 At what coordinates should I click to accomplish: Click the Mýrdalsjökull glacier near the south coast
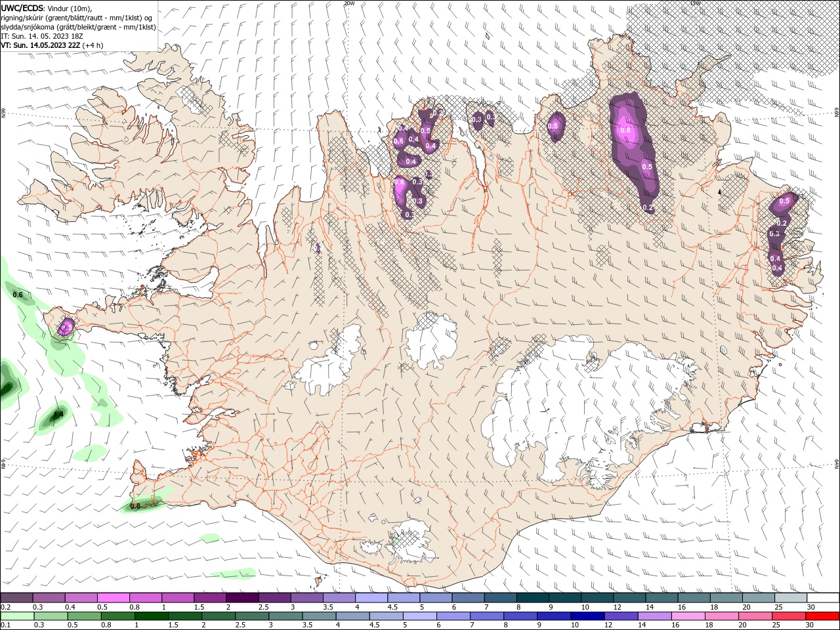[411, 542]
